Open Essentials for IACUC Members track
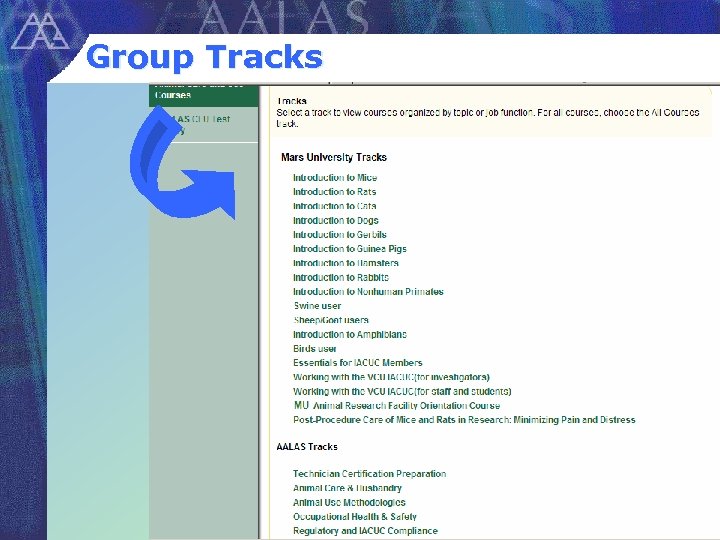This screenshot has height=540, width=720. coord(358,363)
